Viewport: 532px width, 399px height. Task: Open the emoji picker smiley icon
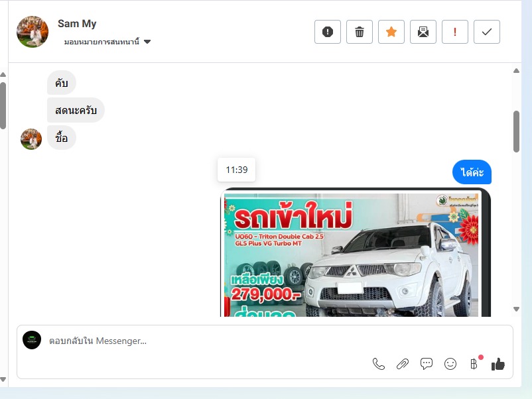pos(450,364)
